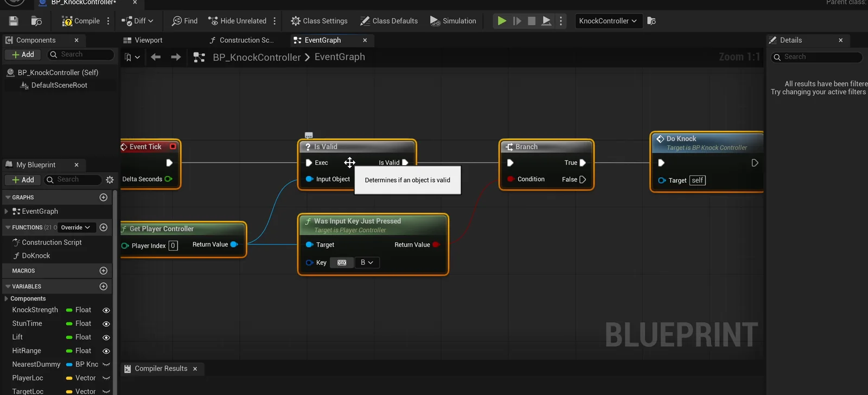868x395 pixels.
Task: Switch to the Viewport tab
Action: (143, 40)
